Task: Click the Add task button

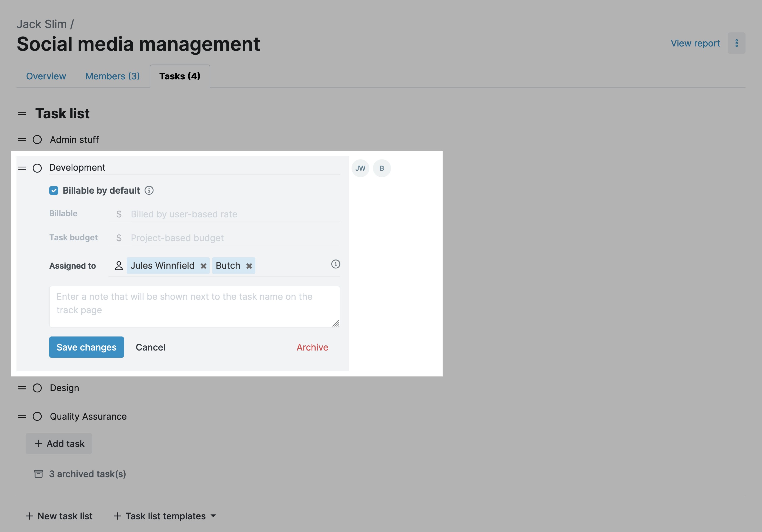Action: click(x=59, y=443)
